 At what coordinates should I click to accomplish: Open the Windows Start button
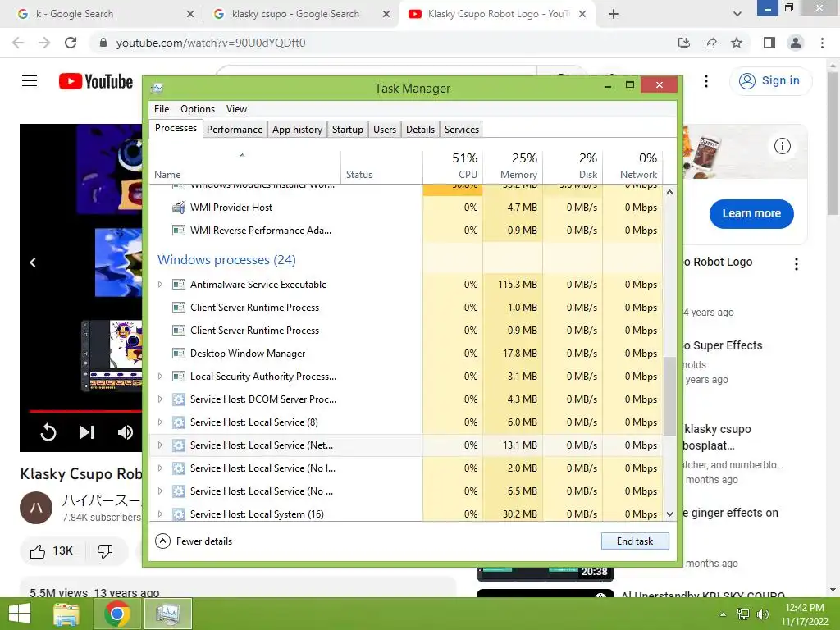pyautogui.click(x=20, y=614)
